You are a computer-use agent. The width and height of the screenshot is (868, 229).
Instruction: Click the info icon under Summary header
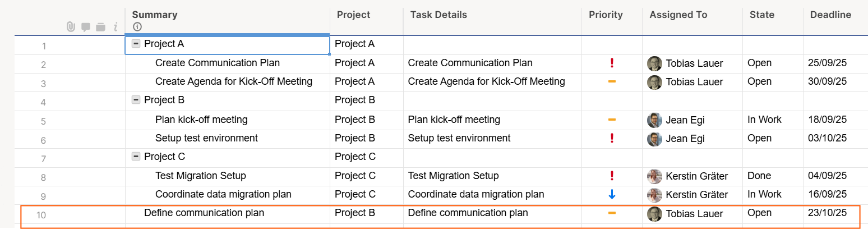[137, 26]
